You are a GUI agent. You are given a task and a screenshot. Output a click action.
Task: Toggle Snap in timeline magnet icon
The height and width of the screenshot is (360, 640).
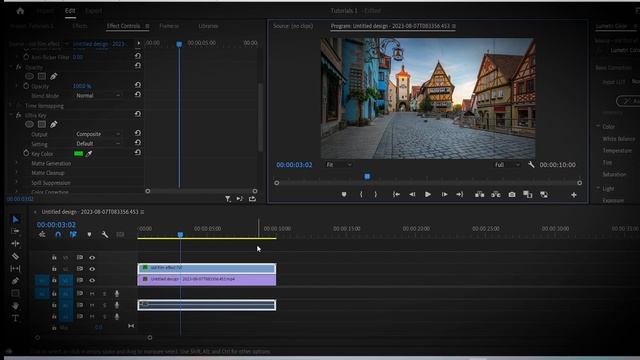point(58,235)
